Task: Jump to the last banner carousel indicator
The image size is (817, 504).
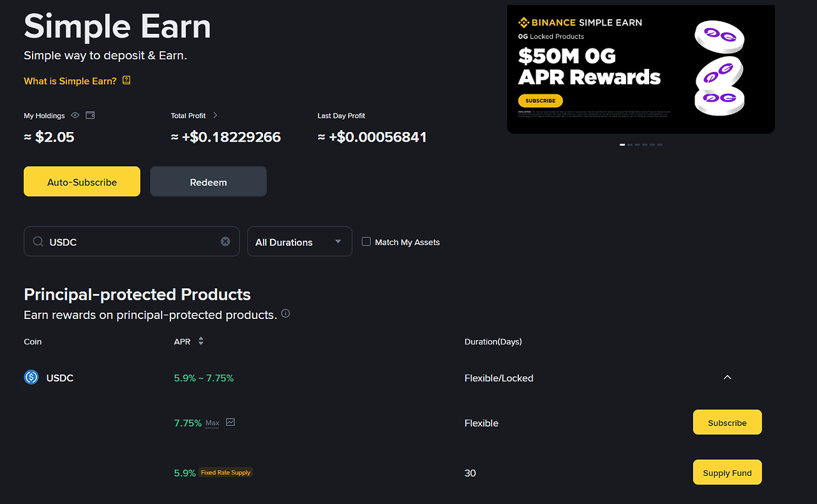Action: coord(660,145)
